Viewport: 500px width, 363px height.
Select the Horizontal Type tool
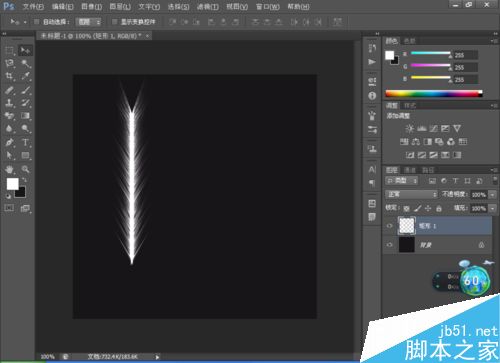point(25,142)
